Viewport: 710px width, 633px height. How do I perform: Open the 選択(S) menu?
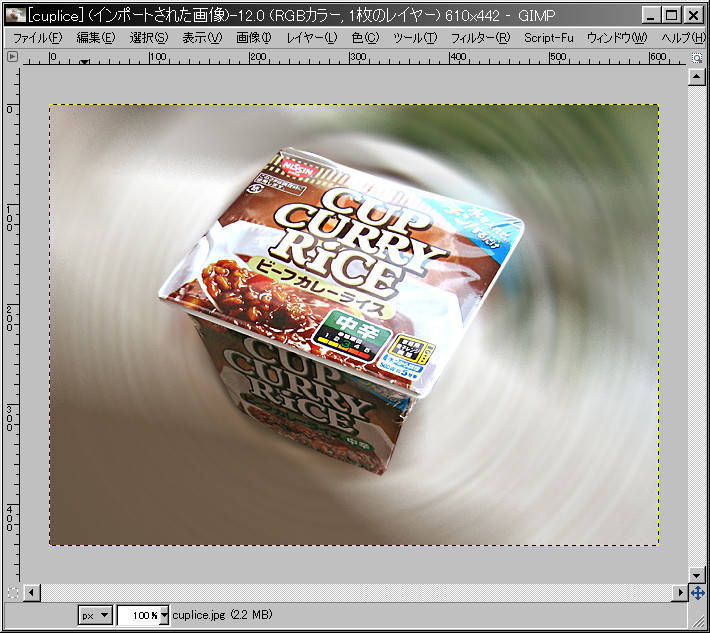149,38
